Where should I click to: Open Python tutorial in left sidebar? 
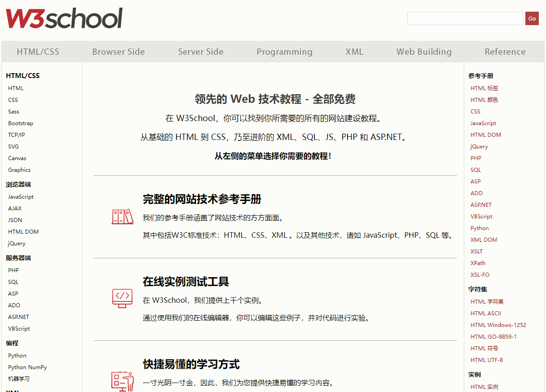[17, 356]
